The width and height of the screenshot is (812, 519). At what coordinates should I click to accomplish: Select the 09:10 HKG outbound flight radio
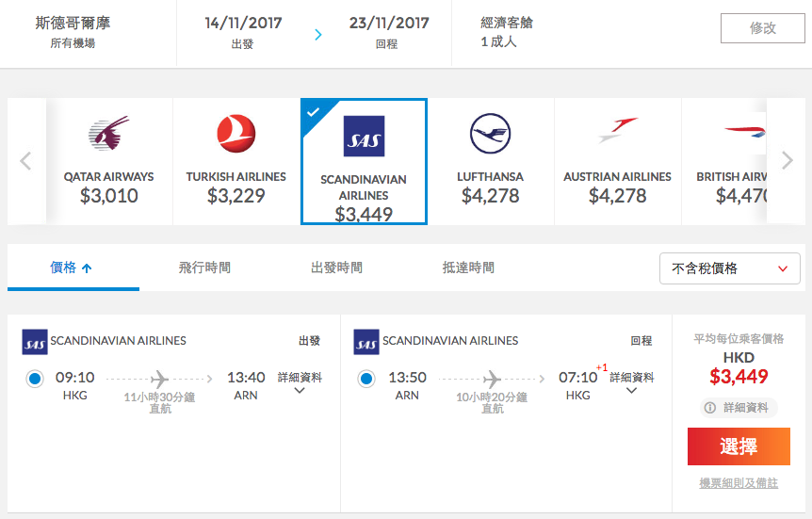pyautogui.click(x=35, y=379)
